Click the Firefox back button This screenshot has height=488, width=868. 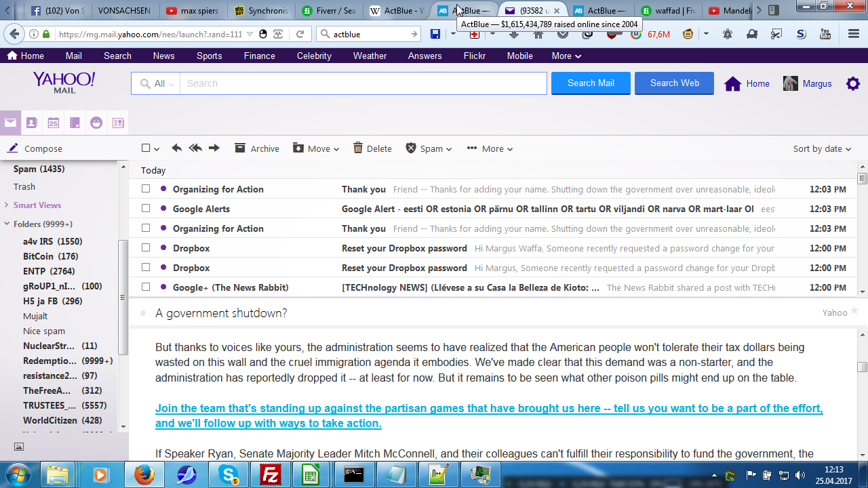pyautogui.click(x=14, y=34)
